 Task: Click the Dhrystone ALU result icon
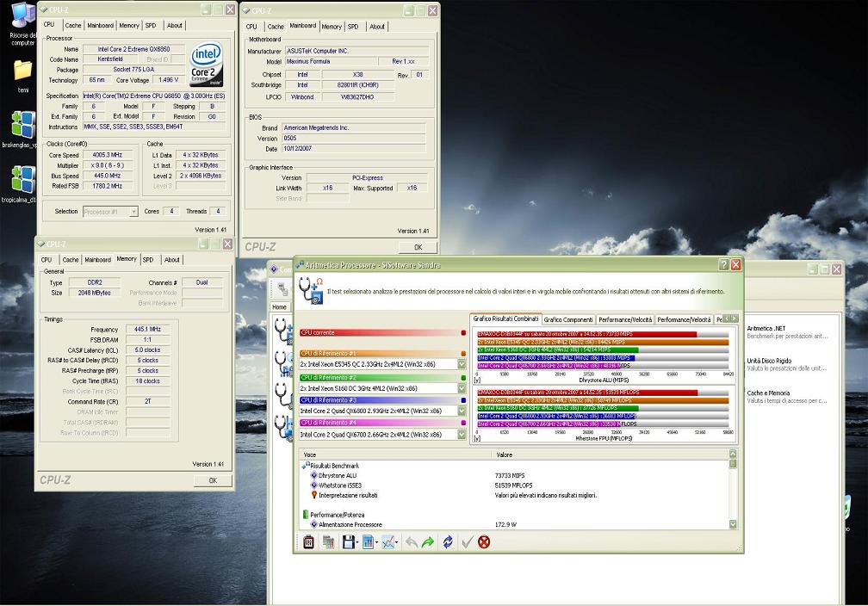pyautogui.click(x=313, y=475)
